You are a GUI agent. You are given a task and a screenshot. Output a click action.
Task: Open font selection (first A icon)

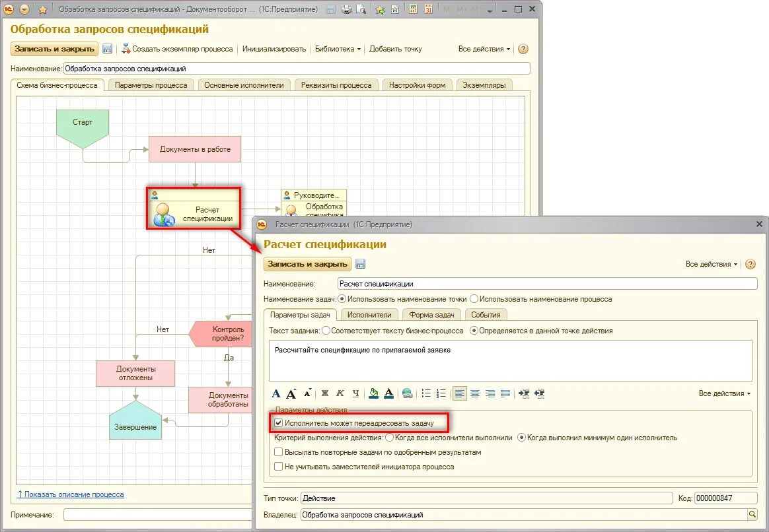276,393
